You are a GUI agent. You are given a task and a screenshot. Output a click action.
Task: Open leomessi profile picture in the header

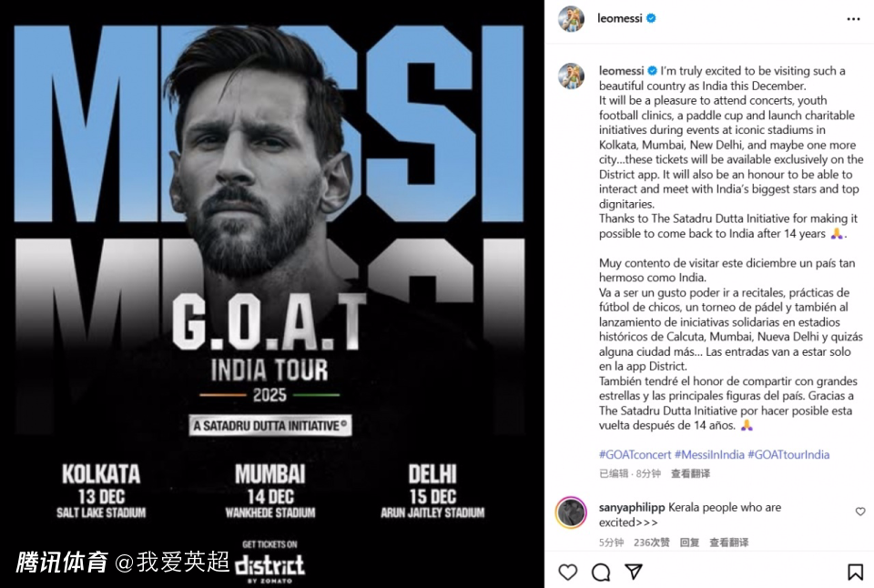click(x=571, y=18)
